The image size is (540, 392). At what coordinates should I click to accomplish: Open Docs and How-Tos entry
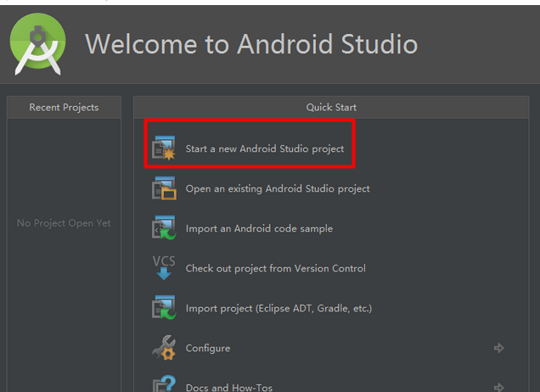coord(229,388)
